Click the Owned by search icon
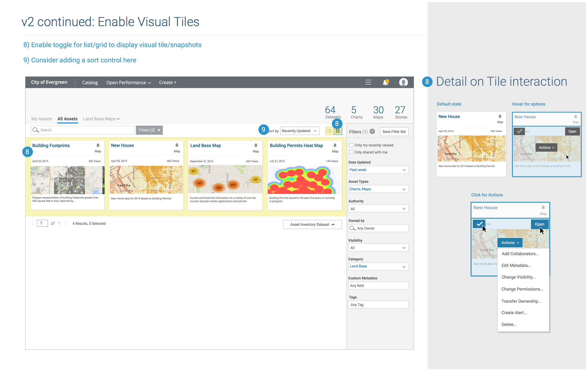Viewport: 588px width, 370px height. coord(353,228)
